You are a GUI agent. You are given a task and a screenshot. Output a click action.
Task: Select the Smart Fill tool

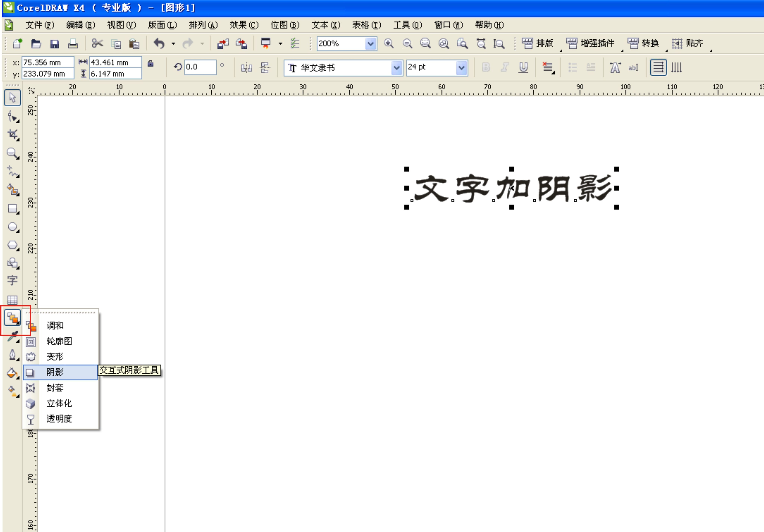[13, 190]
